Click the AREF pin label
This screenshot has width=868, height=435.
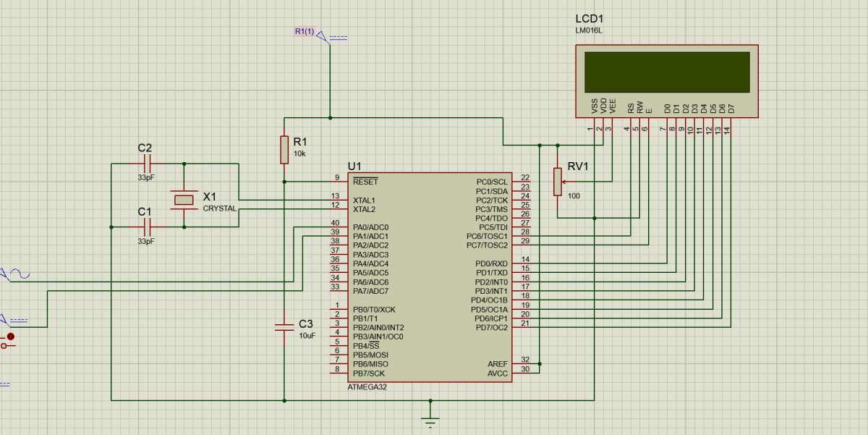tap(498, 363)
